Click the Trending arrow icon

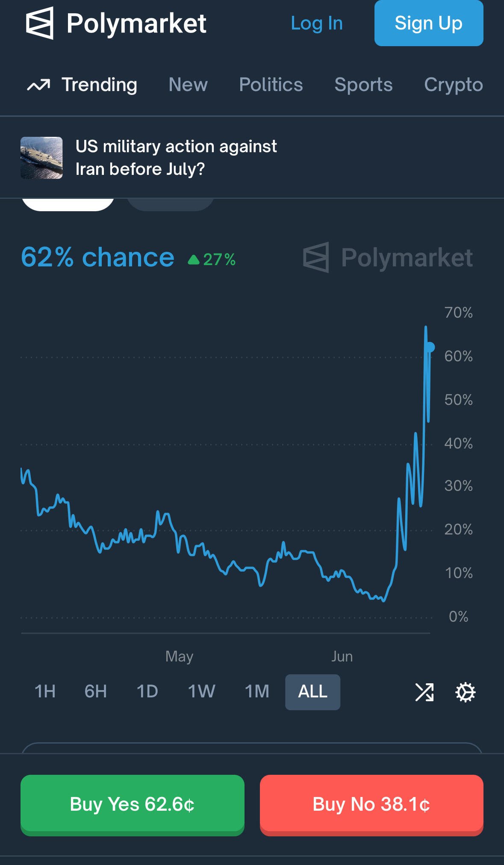(38, 85)
